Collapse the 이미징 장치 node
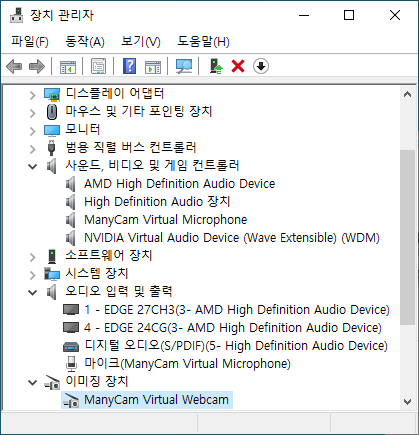Image resolution: width=419 pixels, height=435 pixels. click(x=32, y=383)
